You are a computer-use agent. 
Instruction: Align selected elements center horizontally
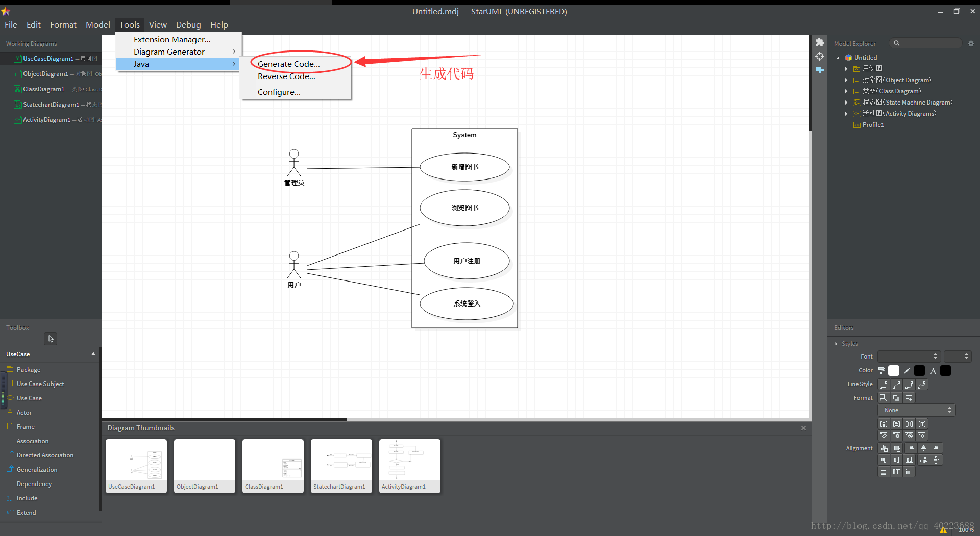tap(923, 448)
